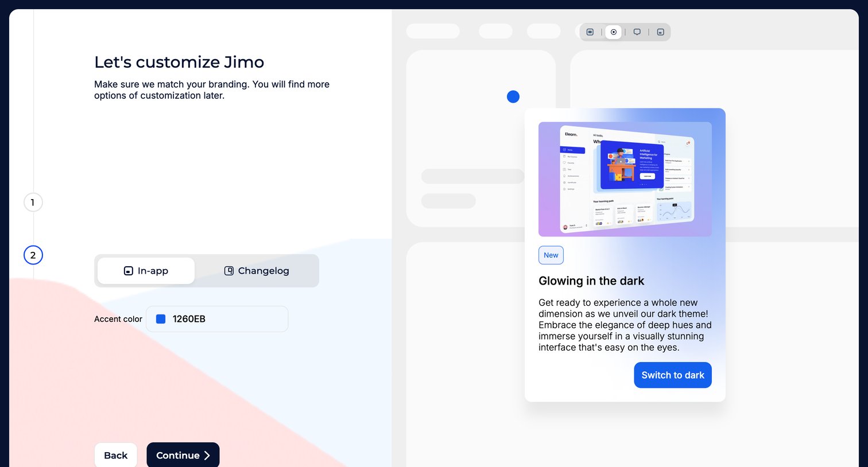Click the Switch to dark button
This screenshot has width=868, height=467.
pyautogui.click(x=673, y=375)
